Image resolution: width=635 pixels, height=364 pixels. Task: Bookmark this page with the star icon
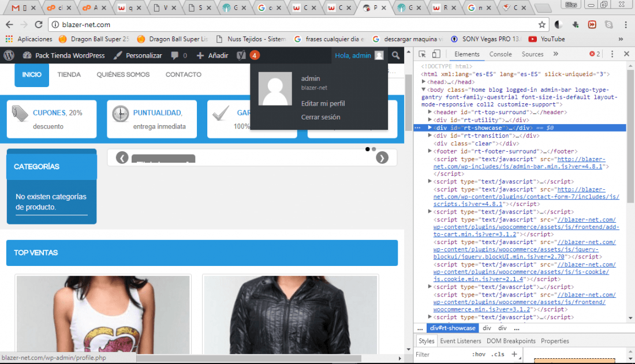click(x=542, y=25)
